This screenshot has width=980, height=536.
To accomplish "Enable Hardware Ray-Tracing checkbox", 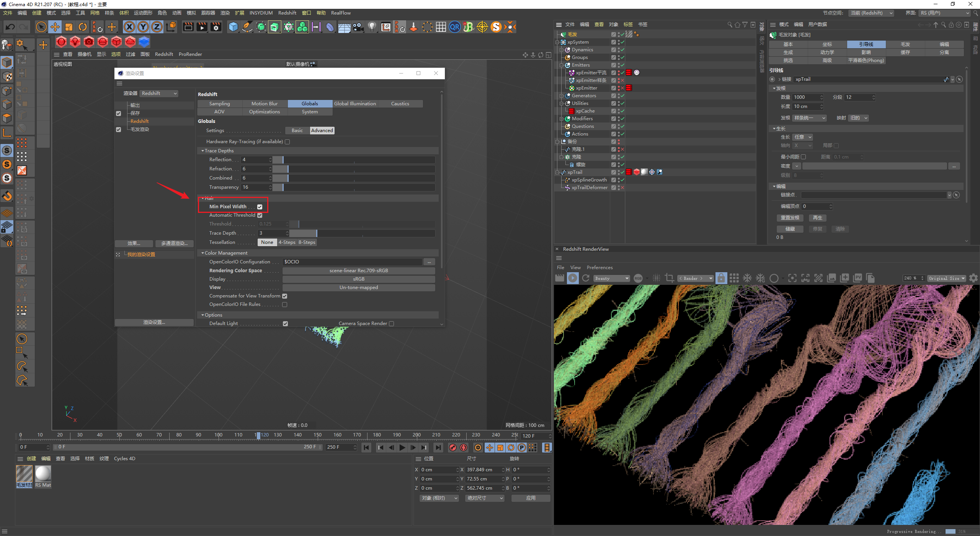I will (287, 142).
